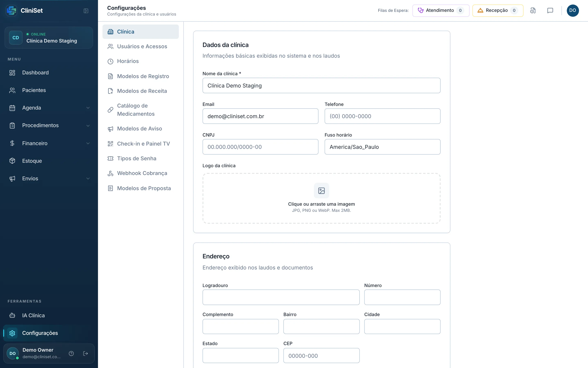Open Modelos de Aviso section

[x=140, y=129]
